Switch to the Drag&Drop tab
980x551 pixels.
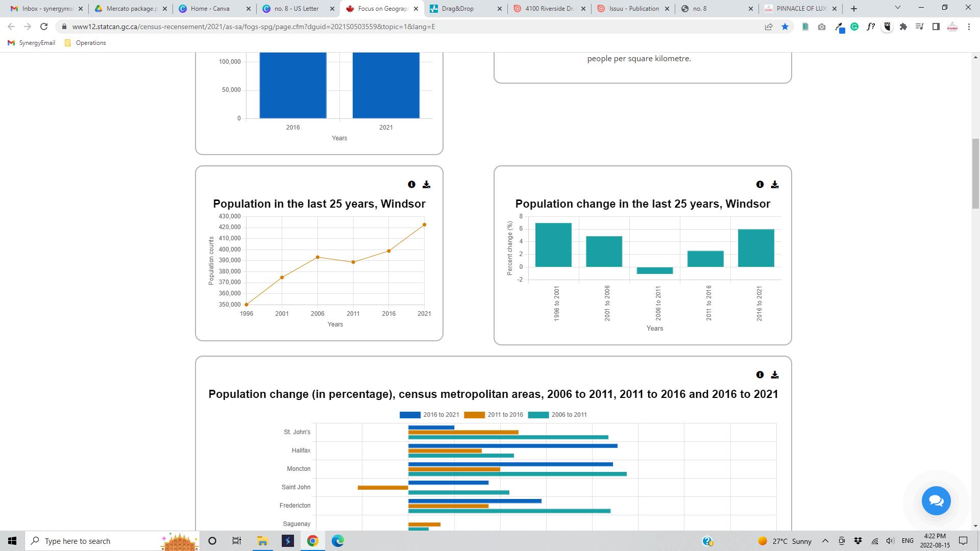pyautogui.click(x=458, y=9)
